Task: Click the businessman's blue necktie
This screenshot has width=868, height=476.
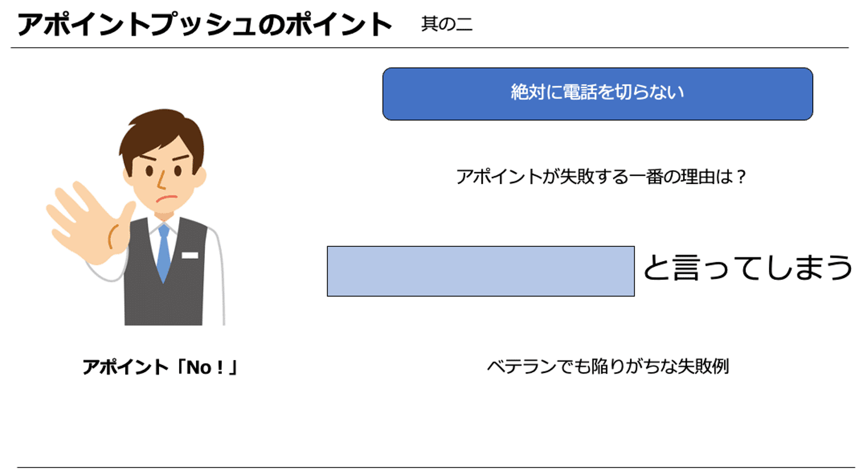Action: point(164,253)
